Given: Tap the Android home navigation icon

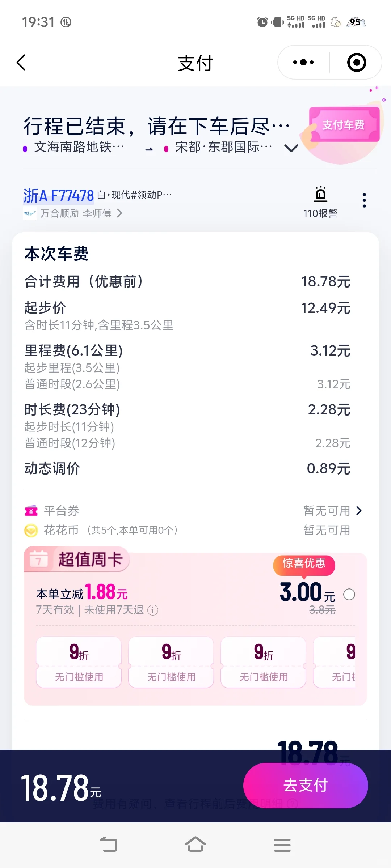Looking at the screenshot, I should [x=195, y=845].
